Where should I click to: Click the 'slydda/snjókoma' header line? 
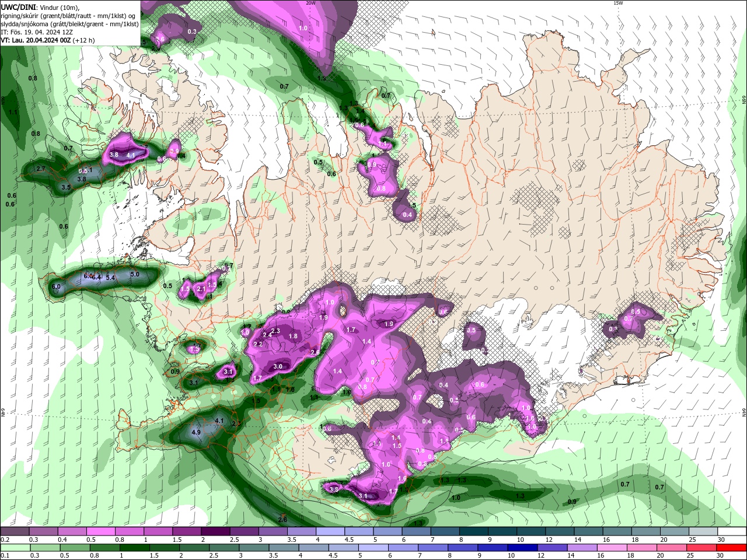coord(70,24)
